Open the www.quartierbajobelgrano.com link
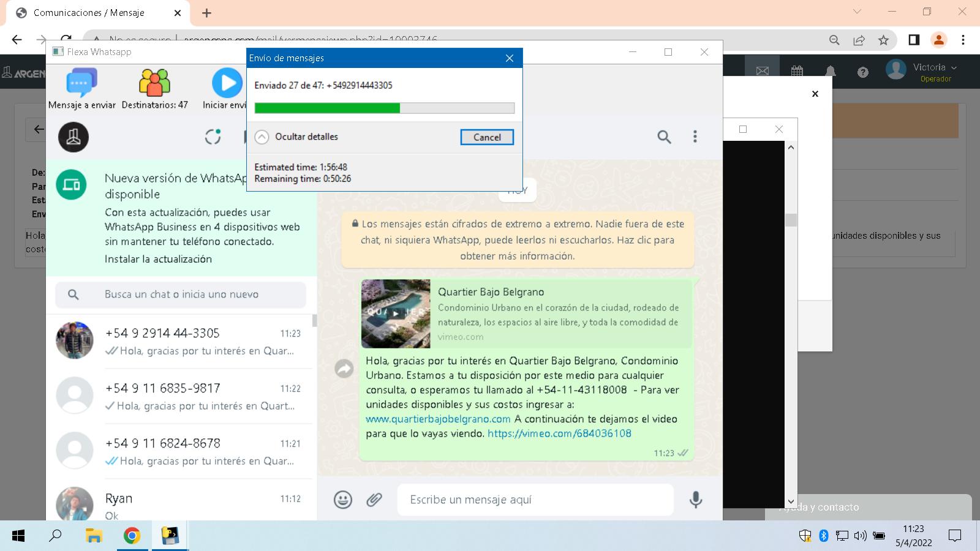 click(438, 419)
